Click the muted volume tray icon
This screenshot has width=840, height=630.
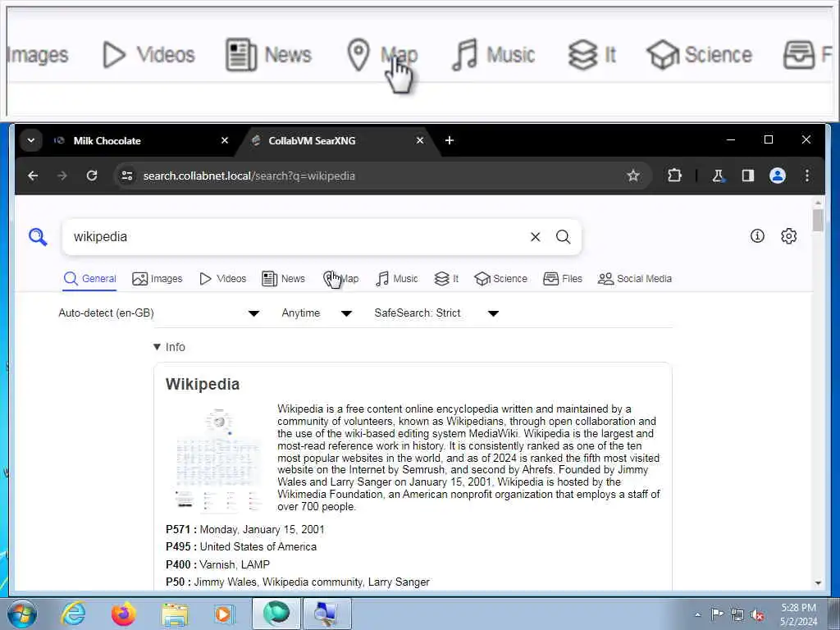[757, 614]
